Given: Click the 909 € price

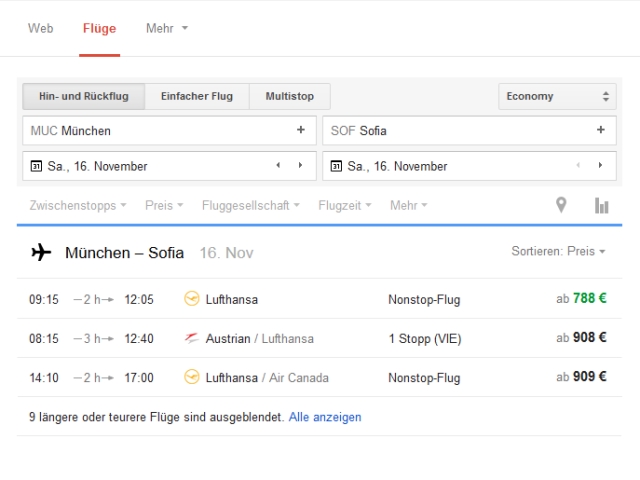Looking at the screenshot, I should 590,377.
